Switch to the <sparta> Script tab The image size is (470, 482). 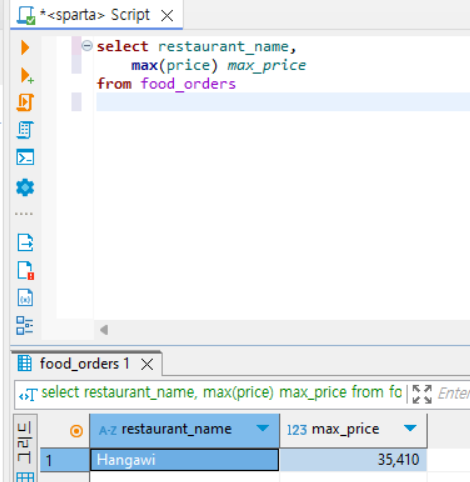coord(96,15)
